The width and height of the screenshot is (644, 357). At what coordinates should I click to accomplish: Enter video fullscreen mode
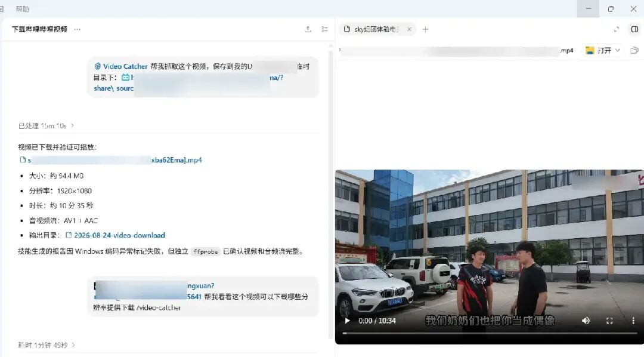(609, 321)
